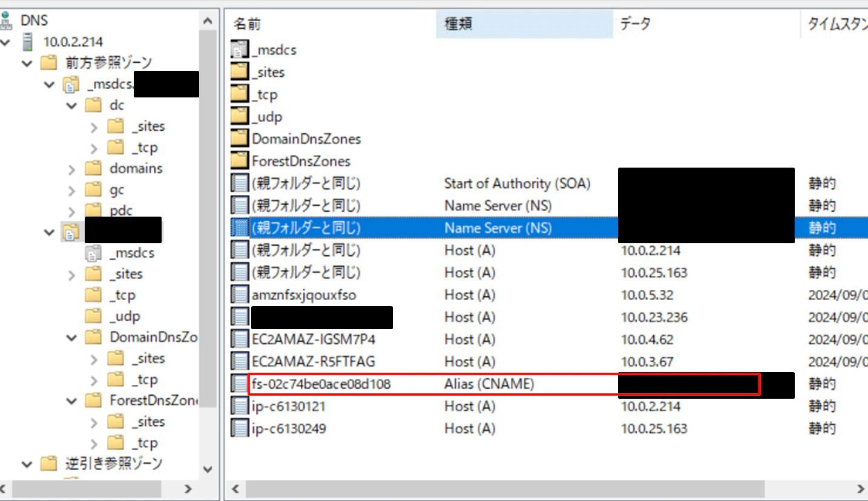Click tree pane horizontal scroll right arrow
Screen dimensions: 868x501
pyautogui.click(x=188, y=489)
